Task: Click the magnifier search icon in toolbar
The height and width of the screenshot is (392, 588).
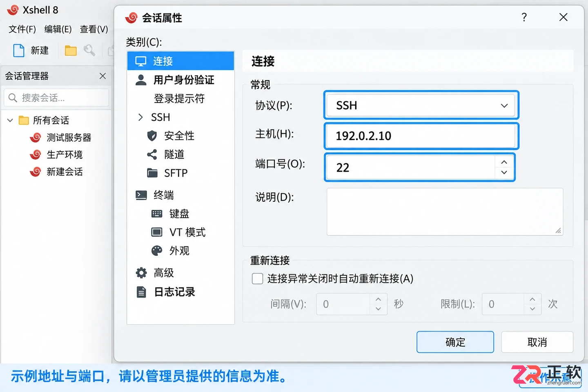Action: pyautogui.click(x=89, y=51)
